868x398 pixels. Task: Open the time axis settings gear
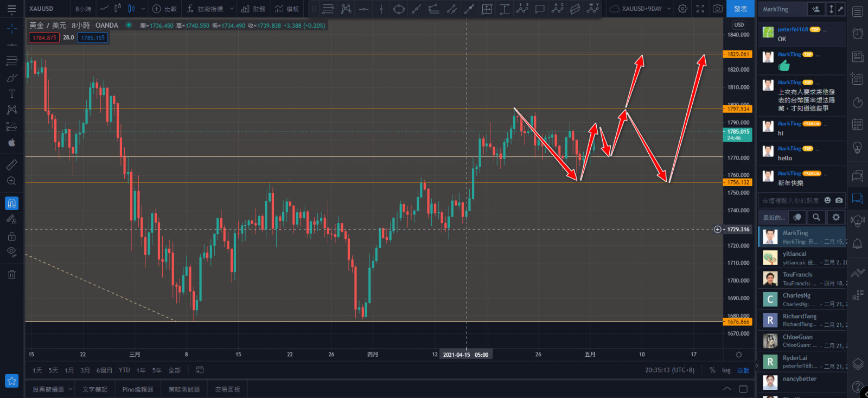(738, 355)
